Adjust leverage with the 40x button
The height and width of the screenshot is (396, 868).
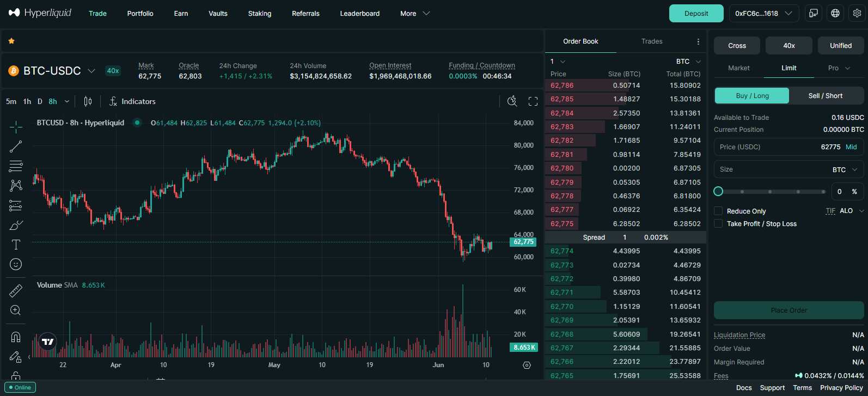tap(789, 46)
